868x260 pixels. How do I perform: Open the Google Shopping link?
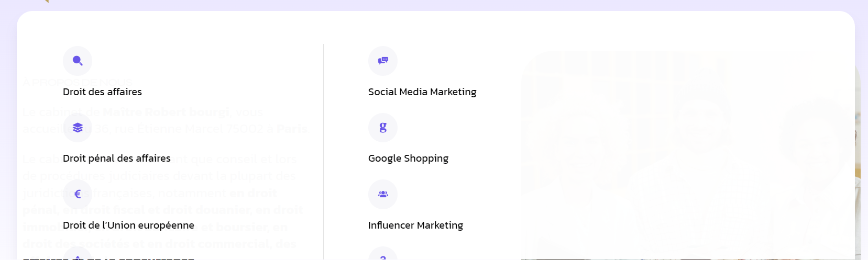(x=408, y=159)
